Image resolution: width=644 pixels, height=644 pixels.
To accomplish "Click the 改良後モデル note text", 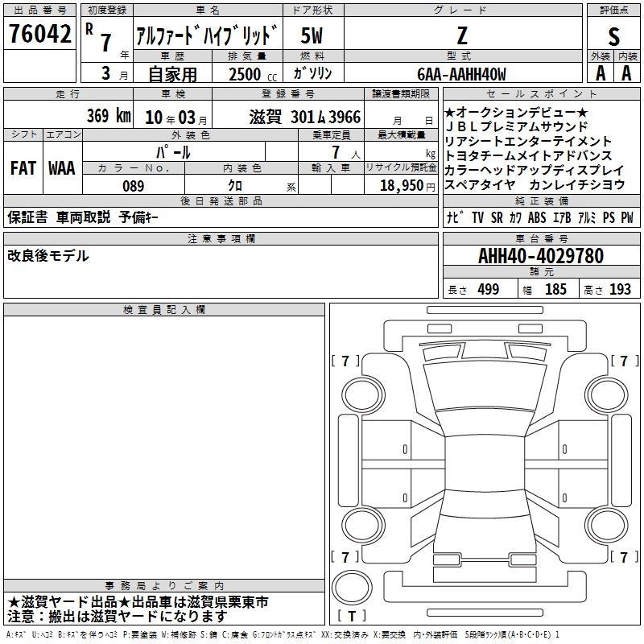I will [48, 256].
